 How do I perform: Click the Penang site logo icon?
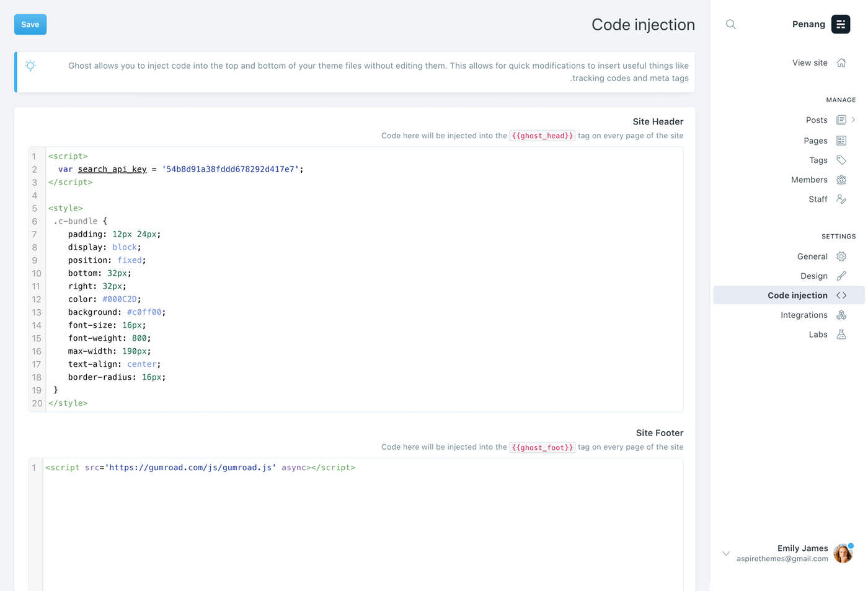coord(841,24)
